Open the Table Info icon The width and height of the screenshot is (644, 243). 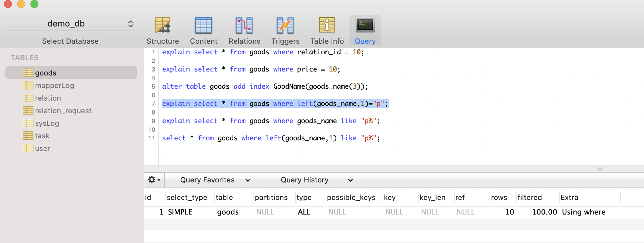coord(327,25)
